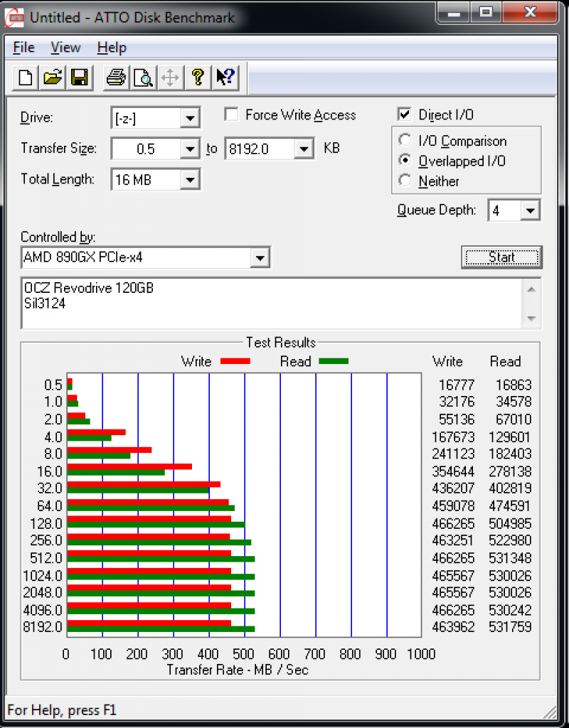Click the 8192.0 write value 463962
The height and width of the screenshot is (728, 569).
(x=453, y=627)
